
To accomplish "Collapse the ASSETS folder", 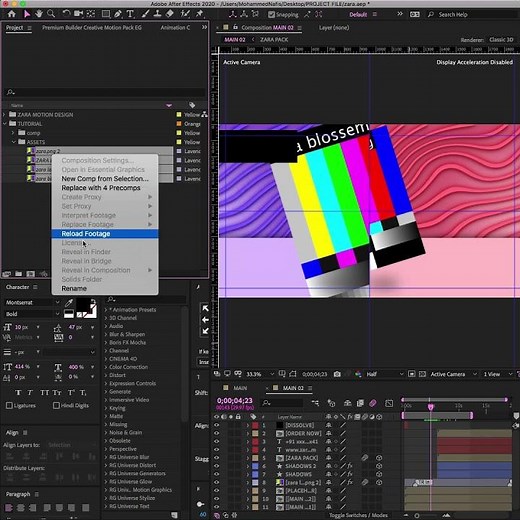I will tap(14, 142).
